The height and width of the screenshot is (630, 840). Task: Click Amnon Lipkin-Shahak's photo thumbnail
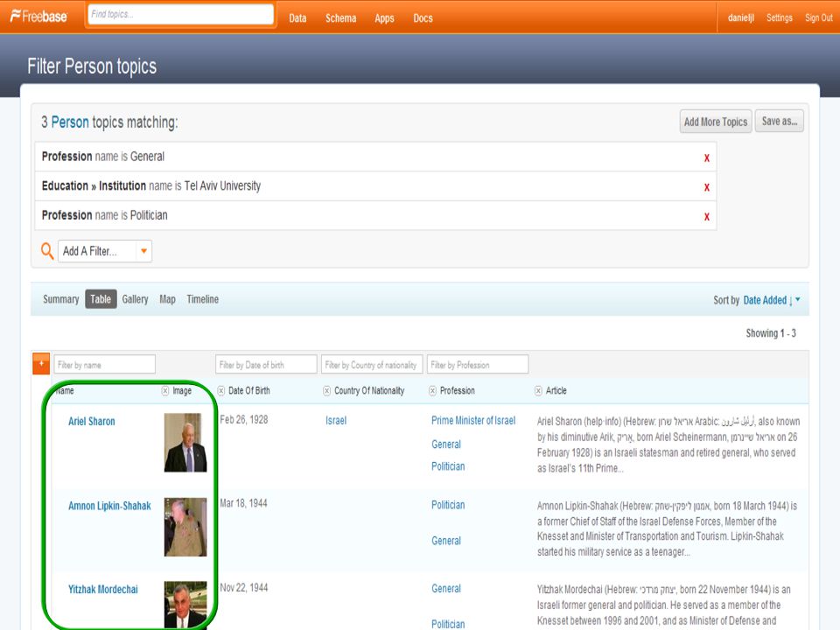click(185, 527)
